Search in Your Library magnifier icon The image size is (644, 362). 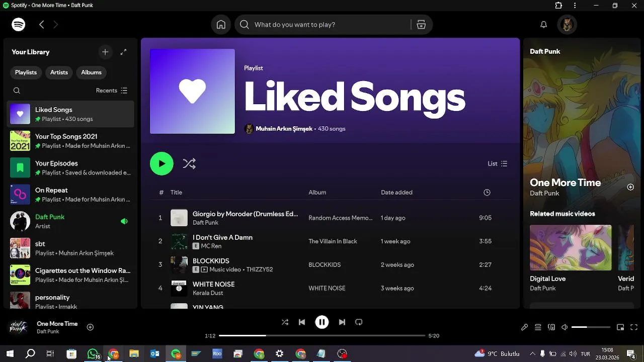click(x=17, y=90)
